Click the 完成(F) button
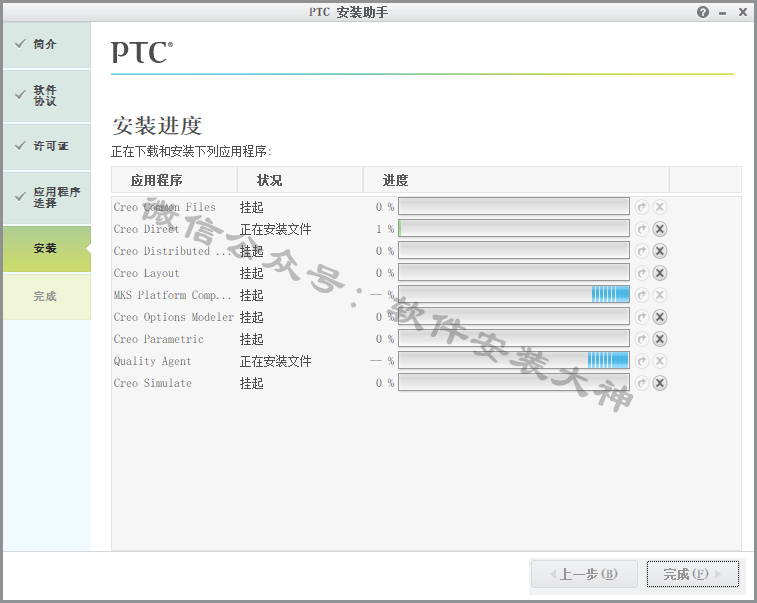The image size is (757, 603). 693,574
